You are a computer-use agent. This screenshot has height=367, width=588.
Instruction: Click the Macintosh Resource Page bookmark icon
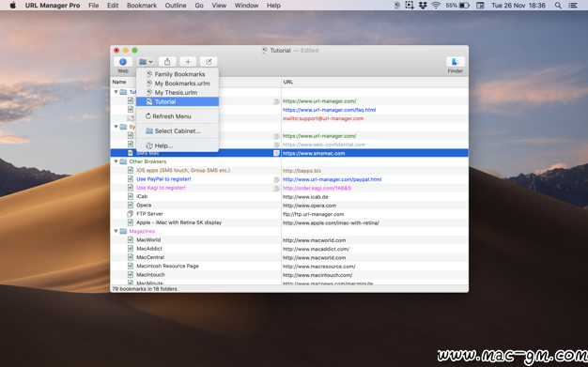click(131, 267)
